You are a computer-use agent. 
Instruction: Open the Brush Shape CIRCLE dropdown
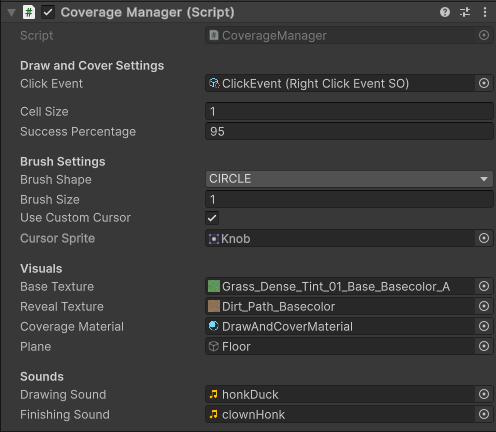pyautogui.click(x=349, y=179)
